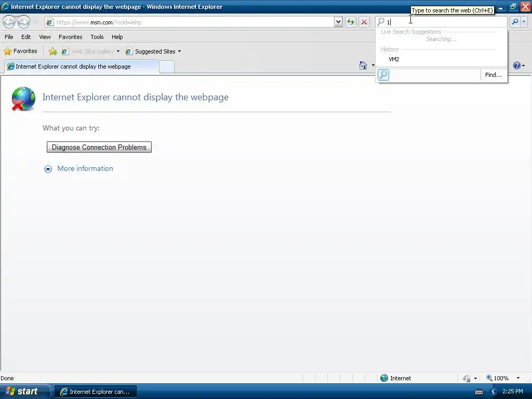Click the 2:25 PM system clock

pyautogui.click(x=513, y=391)
